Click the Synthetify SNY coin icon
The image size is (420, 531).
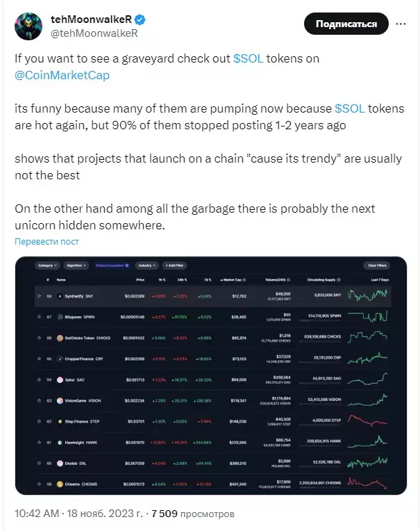(60, 296)
